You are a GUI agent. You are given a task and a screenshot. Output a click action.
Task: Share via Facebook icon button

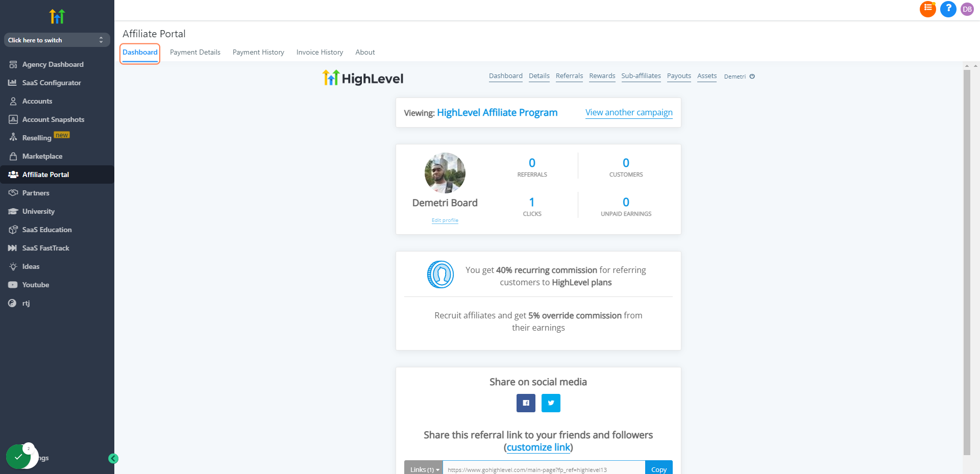[526, 403]
